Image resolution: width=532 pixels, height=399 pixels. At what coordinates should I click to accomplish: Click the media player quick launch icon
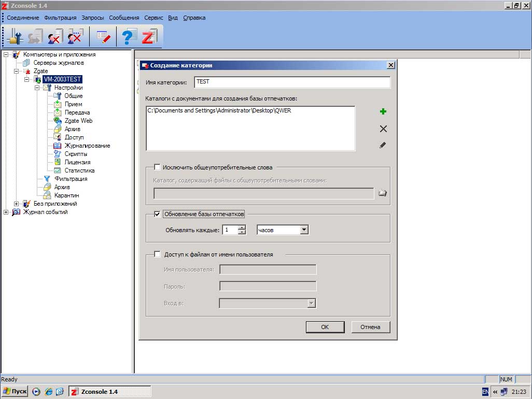click(36, 392)
